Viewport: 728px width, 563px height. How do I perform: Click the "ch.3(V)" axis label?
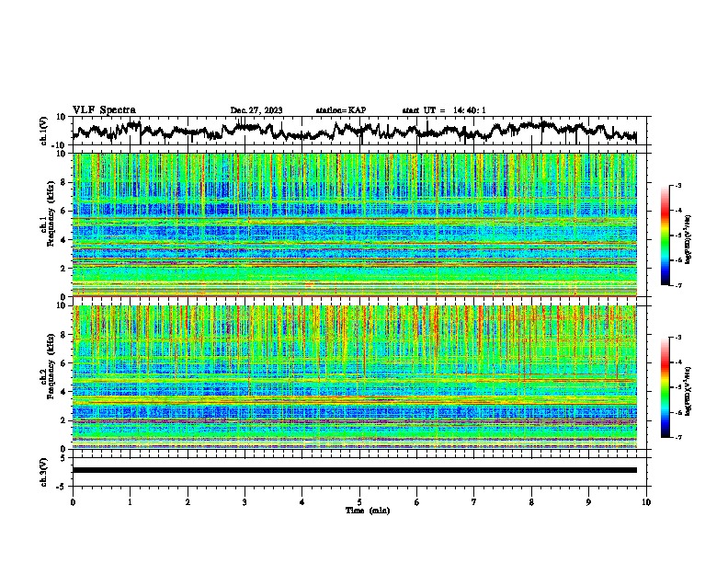tap(43, 472)
